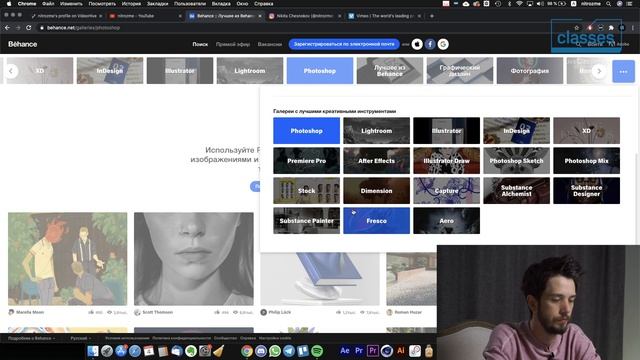Open App Store from the Dock

click(x=121, y=351)
